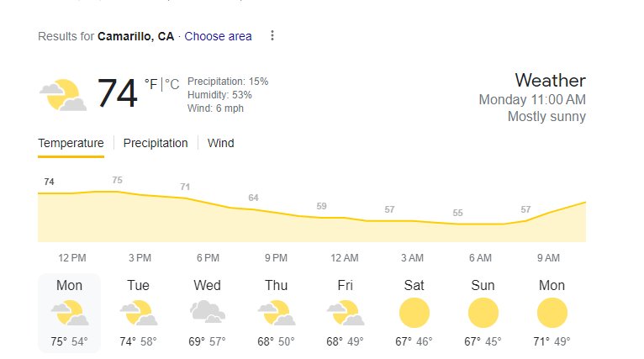Click the Choose area link
Viewport: 644px width, 359px height.
[218, 36]
